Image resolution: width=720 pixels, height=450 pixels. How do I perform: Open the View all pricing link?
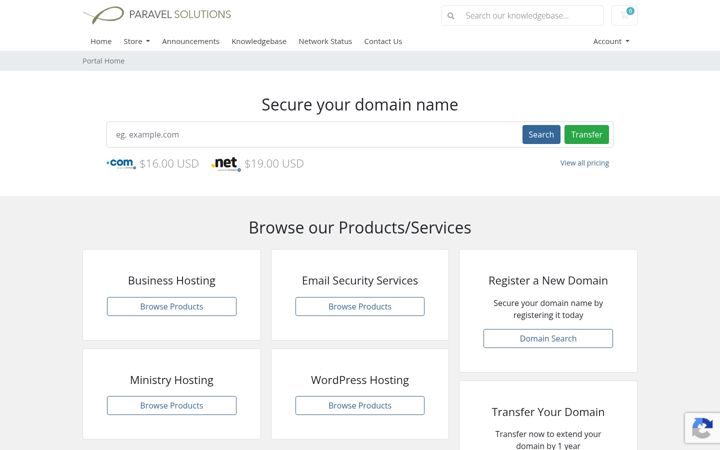(585, 163)
